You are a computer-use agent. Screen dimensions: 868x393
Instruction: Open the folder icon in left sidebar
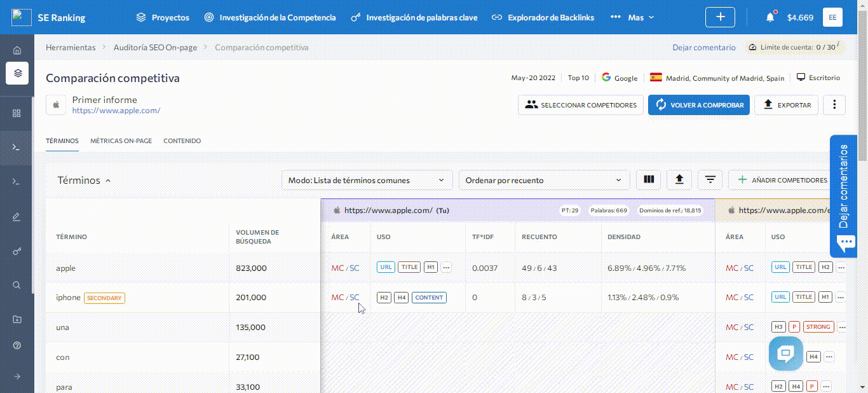[17, 319]
